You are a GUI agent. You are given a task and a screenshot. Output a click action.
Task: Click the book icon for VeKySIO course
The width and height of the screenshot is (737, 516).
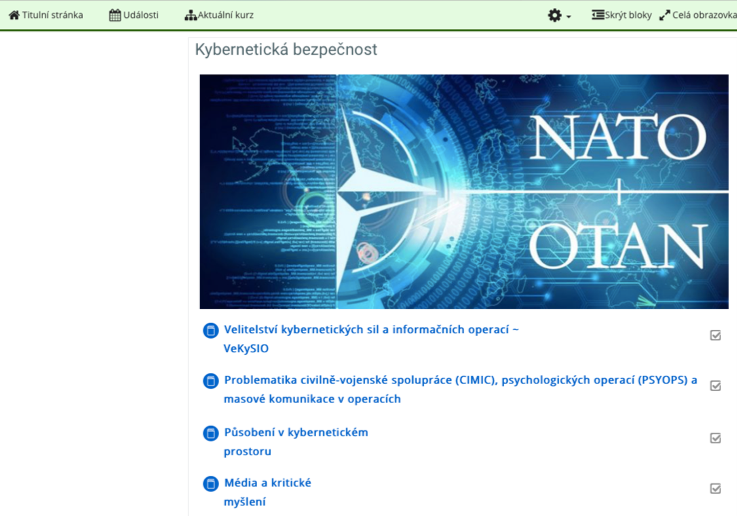coord(210,331)
